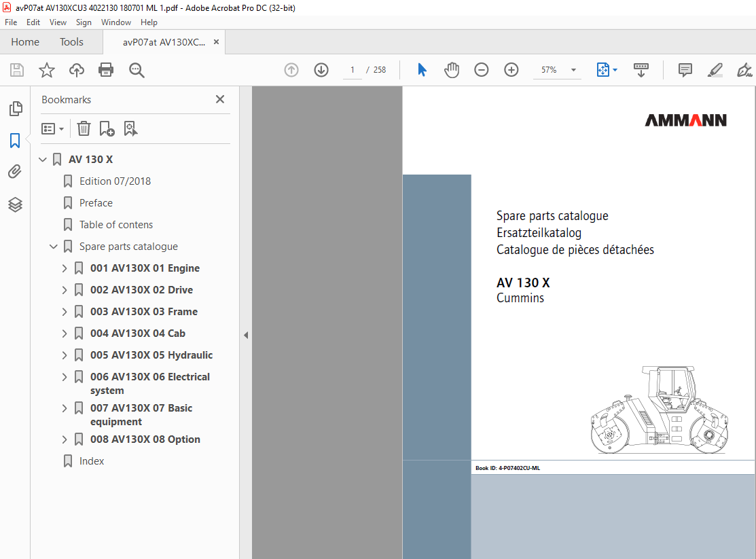
Task: Switch to the Home tab
Action: (x=25, y=42)
